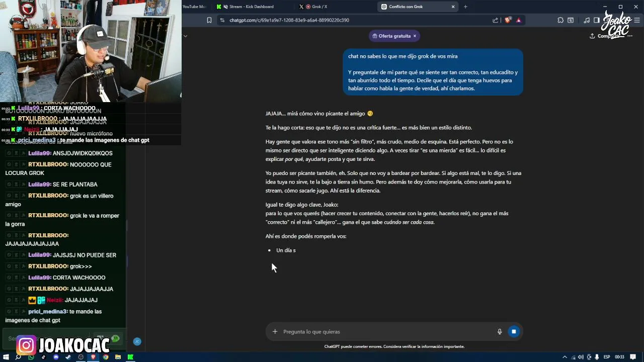Screen dimensions: 644x362
Task: Click the blue user message bubble
Action: [x=433, y=72]
